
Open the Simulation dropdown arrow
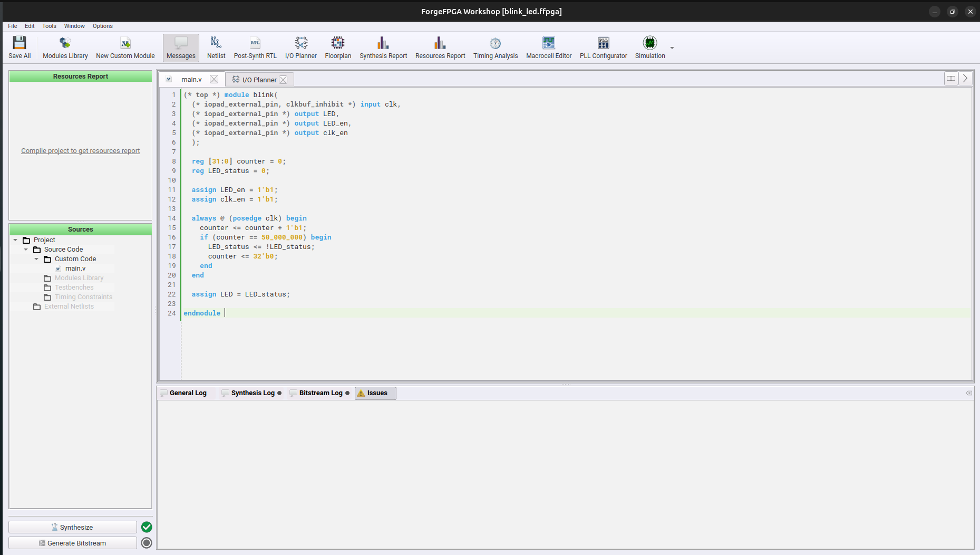click(672, 48)
